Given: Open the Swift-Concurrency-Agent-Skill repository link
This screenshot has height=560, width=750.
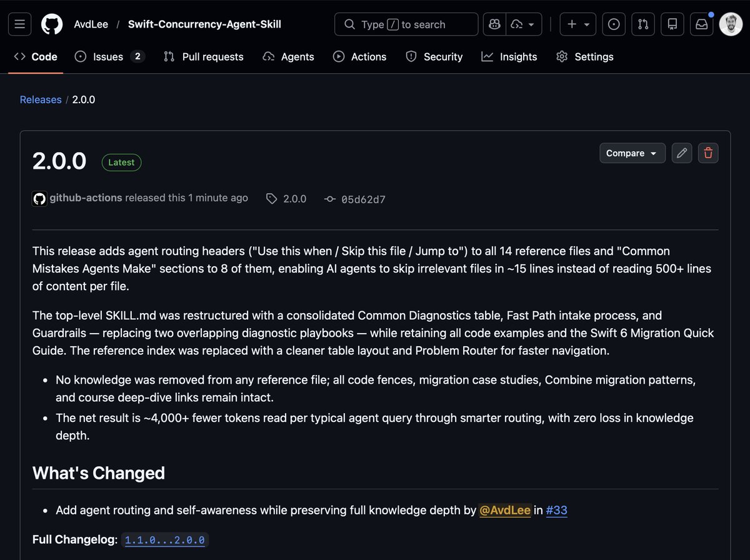Looking at the screenshot, I should (204, 24).
